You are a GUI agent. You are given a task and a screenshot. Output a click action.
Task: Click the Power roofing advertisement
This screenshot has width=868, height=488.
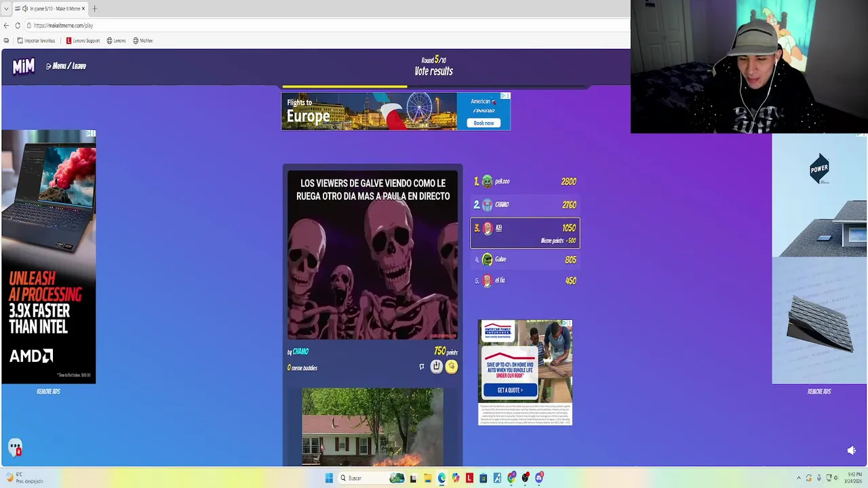click(819, 258)
